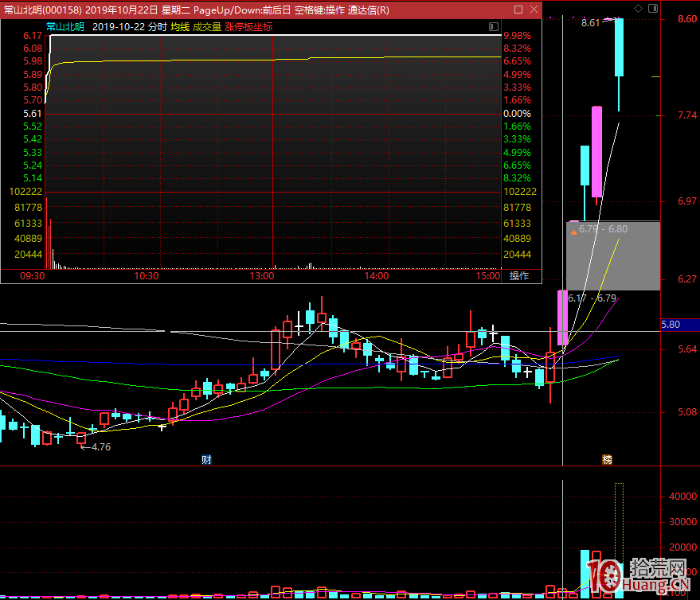The height and width of the screenshot is (600, 700).
Task: Click the 8.61 high price label
Action: pyautogui.click(x=590, y=23)
